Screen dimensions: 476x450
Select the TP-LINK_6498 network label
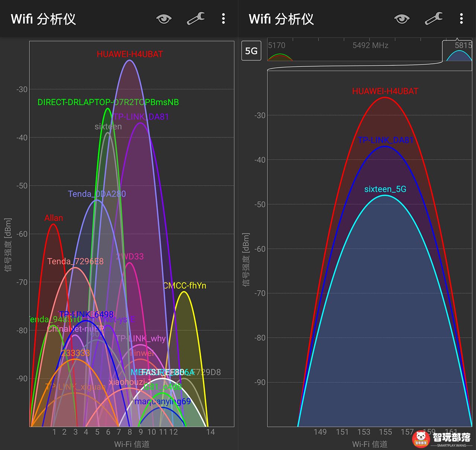86,315
